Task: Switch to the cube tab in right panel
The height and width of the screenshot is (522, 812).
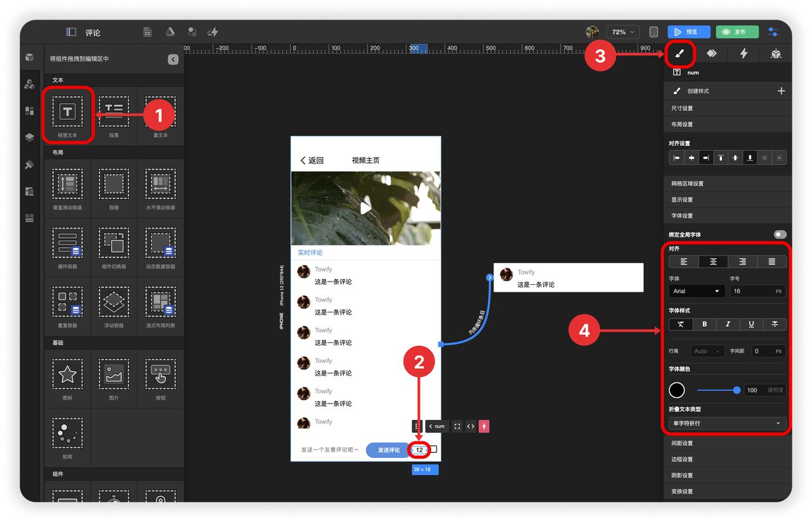Action: (776, 54)
